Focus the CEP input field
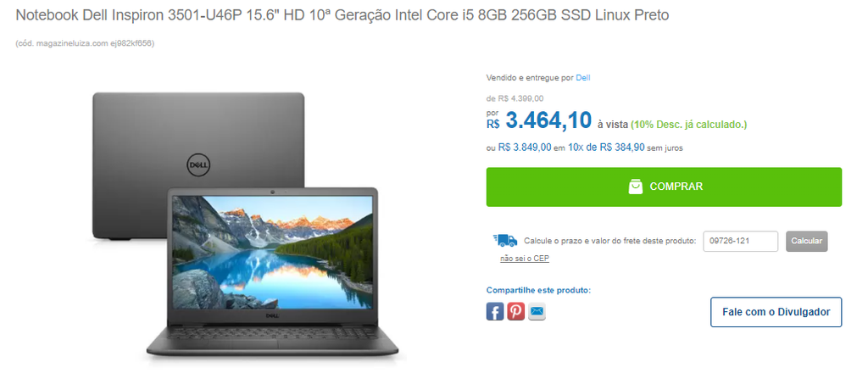This screenshot has width=868, height=390. point(741,241)
